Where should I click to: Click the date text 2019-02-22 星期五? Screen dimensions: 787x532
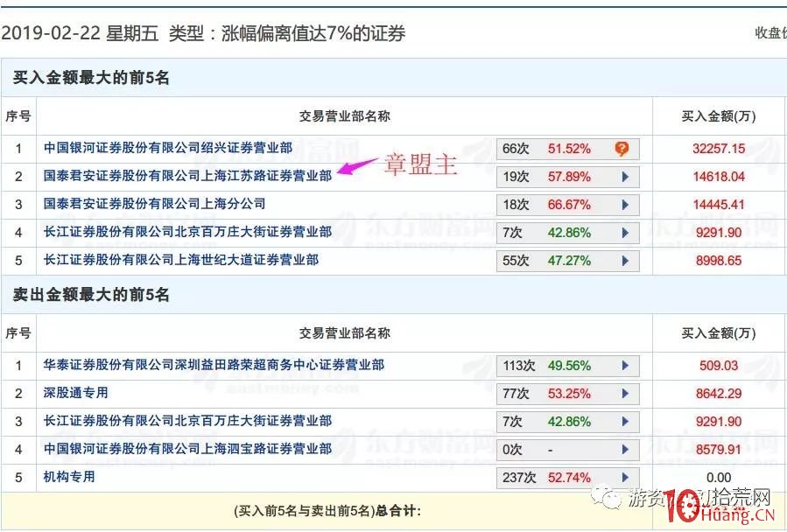coord(80,33)
